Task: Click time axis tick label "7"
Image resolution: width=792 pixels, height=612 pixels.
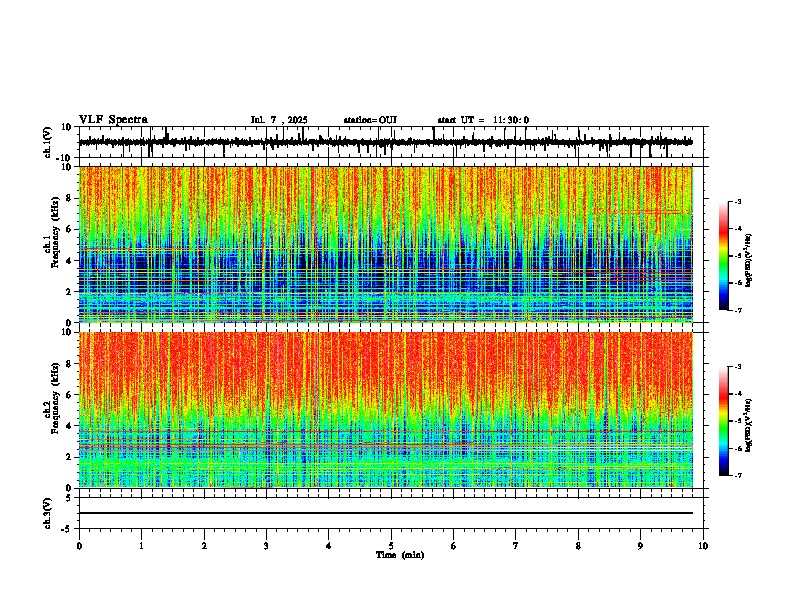Action: pos(516,546)
